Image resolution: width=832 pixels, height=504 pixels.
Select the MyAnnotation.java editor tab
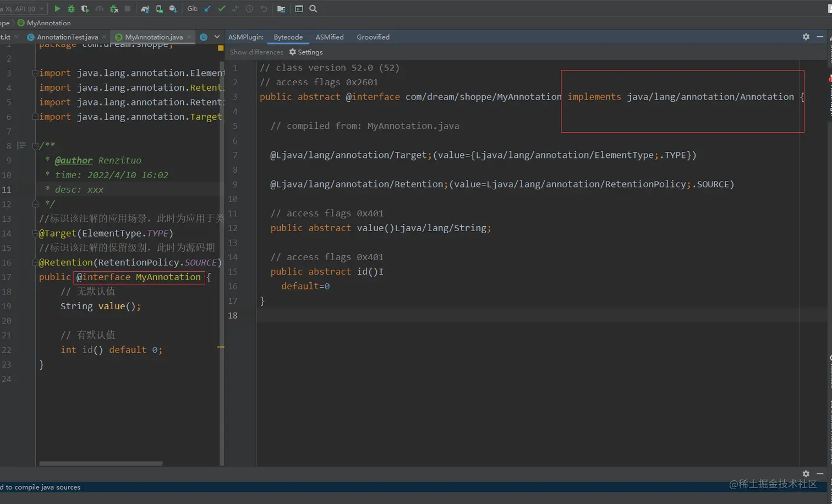coord(154,37)
